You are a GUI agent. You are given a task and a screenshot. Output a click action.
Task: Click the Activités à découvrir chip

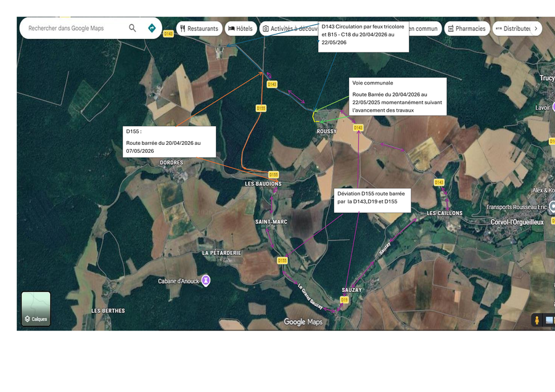(x=289, y=28)
